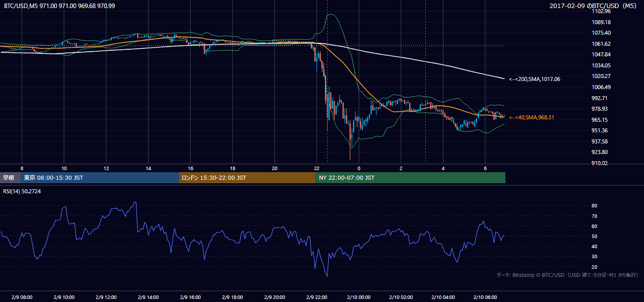
Task: Click the 2/10 04:00 date label
Action: (x=443, y=297)
